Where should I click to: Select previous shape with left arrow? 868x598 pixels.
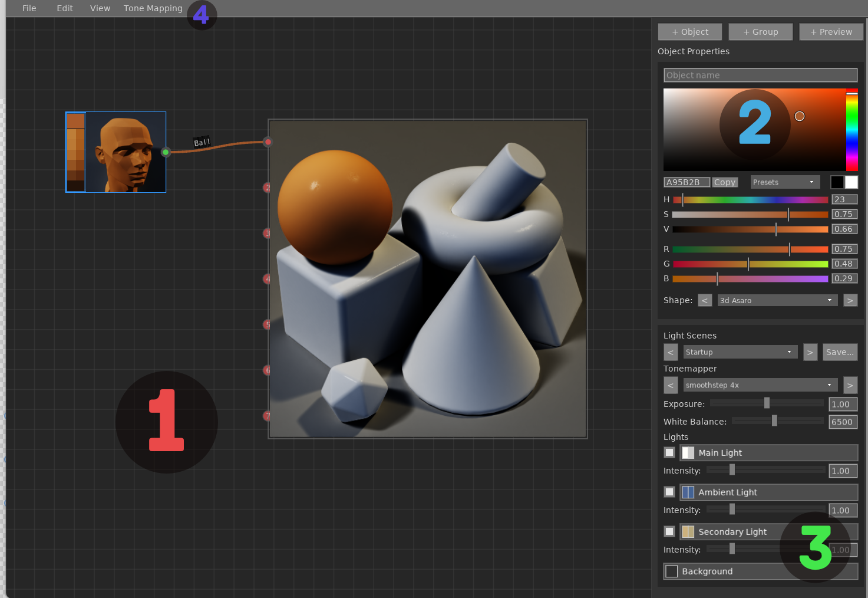coord(705,300)
